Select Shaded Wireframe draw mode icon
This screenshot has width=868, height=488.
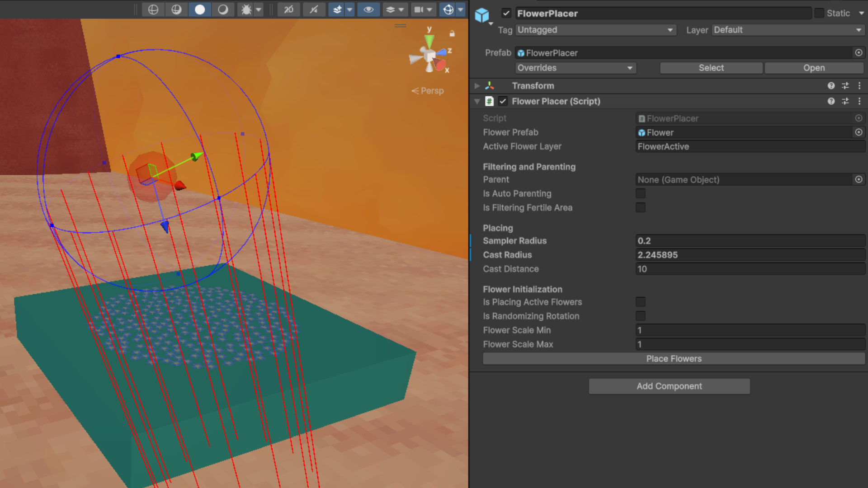click(176, 9)
